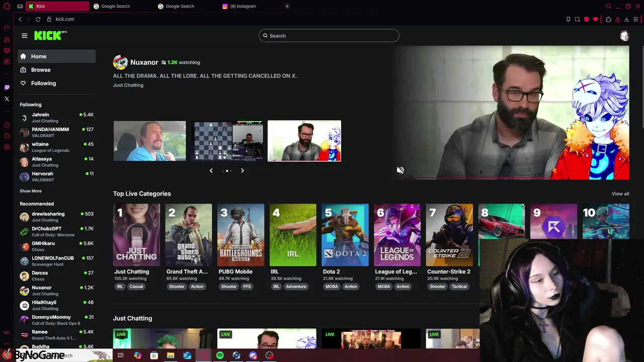Viewport: 644px width, 362px height.
Task: Click the Just Chatting label under stream title
Action: [128, 85]
